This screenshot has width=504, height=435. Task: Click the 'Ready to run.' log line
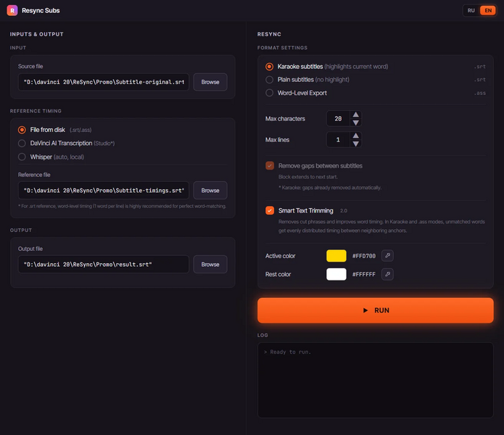click(x=287, y=352)
